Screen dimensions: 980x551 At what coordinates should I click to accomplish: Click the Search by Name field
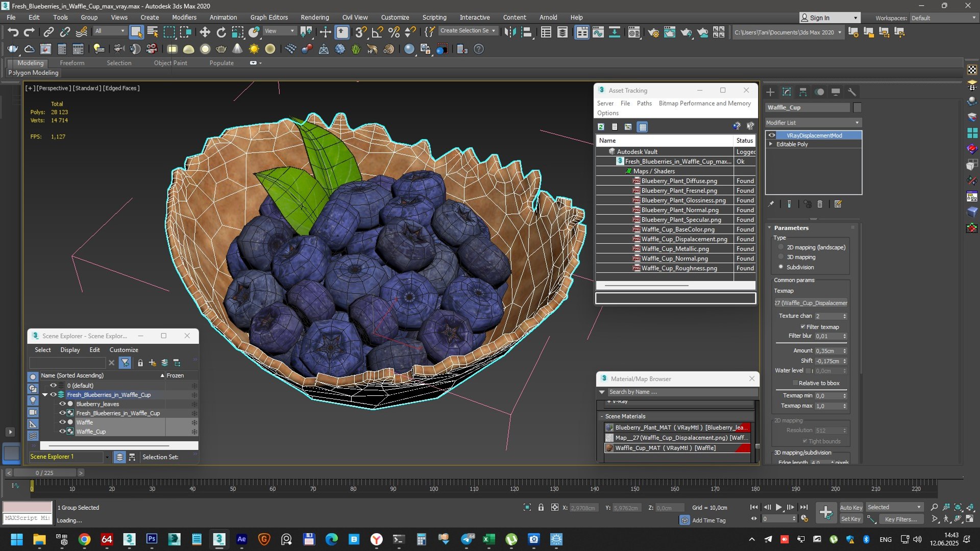coord(682,392)
